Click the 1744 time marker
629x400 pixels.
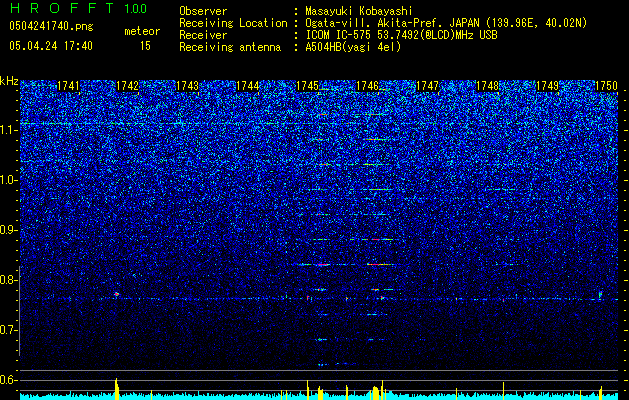coord(248,86)
